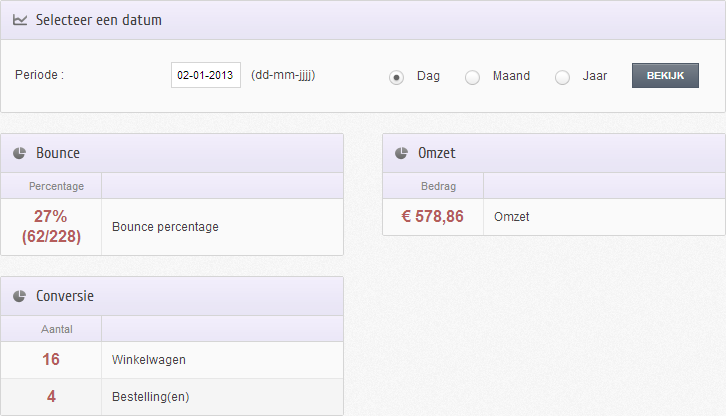Click the line chart icon beside Selecteer een datum

20,20
